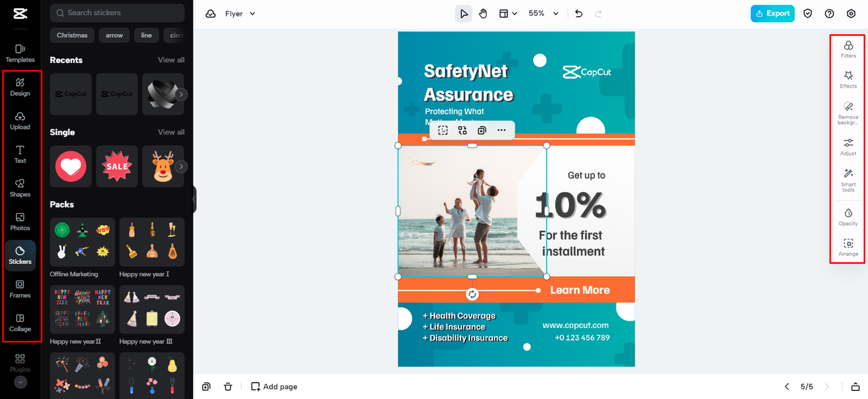868x399 pixels.
Task: Click replace icon in floating toolbar
Action: click(x=462, y=130)
